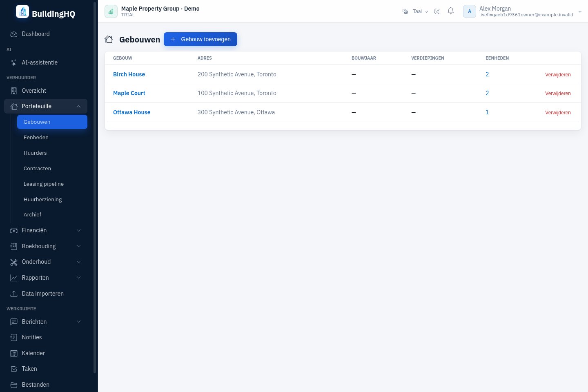588x392 pixels.
Task: Open Dashboard from the sidebar icon
Action: [x=14, y=34]
